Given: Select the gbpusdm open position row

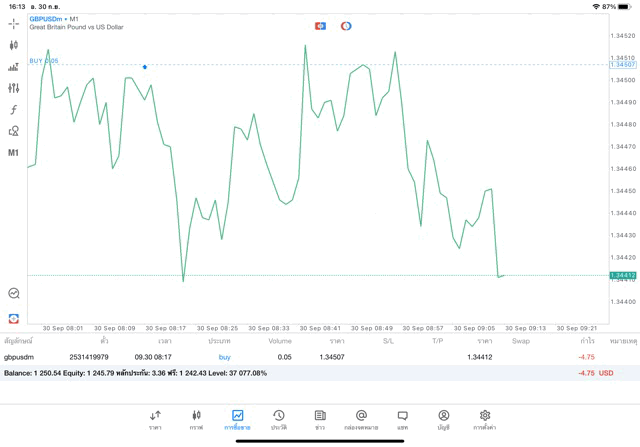Looking at the screenshot, I should pyautogui.click(x=300, y=357).
